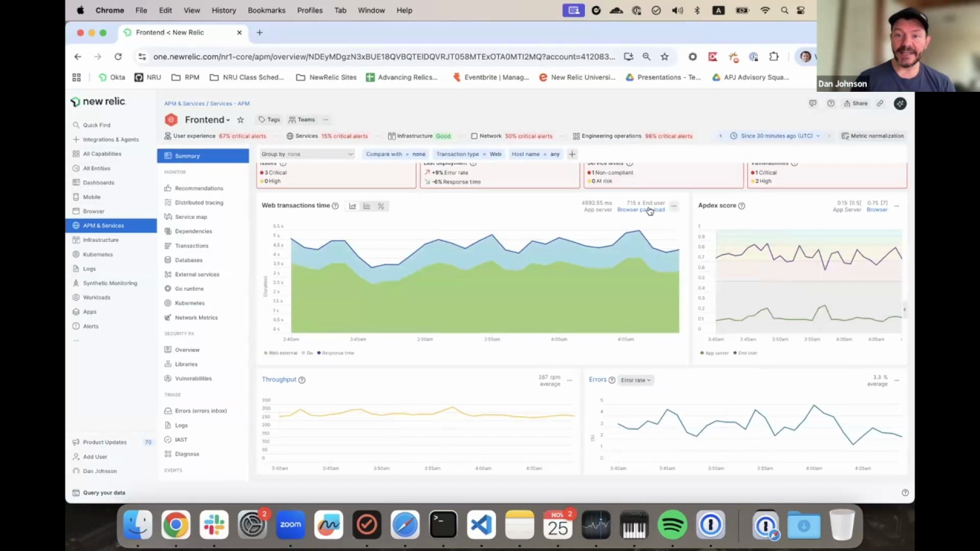Open Errors inbox from Triage section
This screenshot has height=551, width=980.
(x=200, y=411)
